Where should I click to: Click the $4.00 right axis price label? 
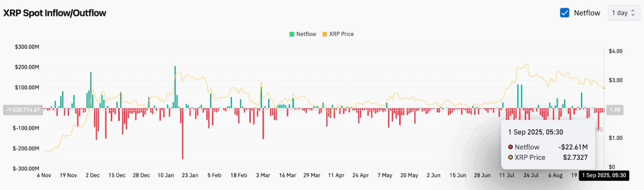click(616, 51)
